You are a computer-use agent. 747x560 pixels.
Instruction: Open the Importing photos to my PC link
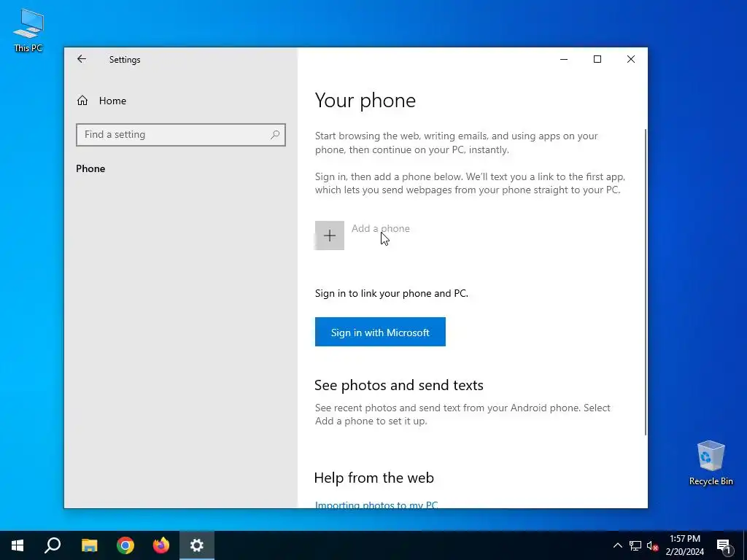[x=376, y=505]
